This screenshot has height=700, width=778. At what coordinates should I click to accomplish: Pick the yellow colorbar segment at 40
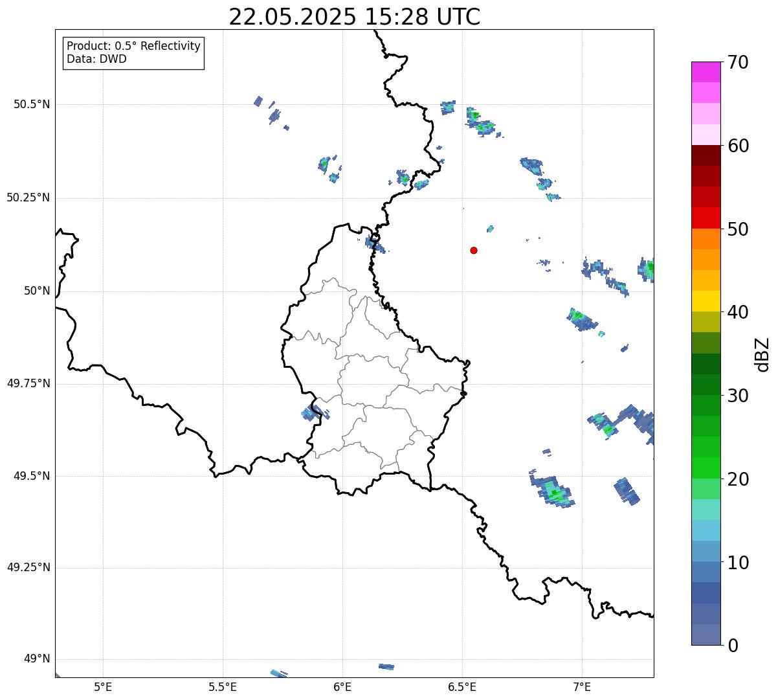706,301
